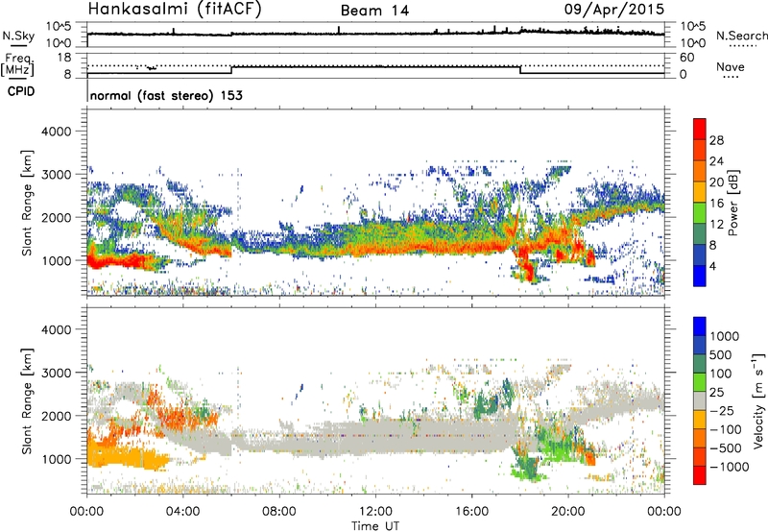This screenshot has width=768, height=532.
Task: Click 'normal (fast stereo) 153' text
Action: click(166, 95)
